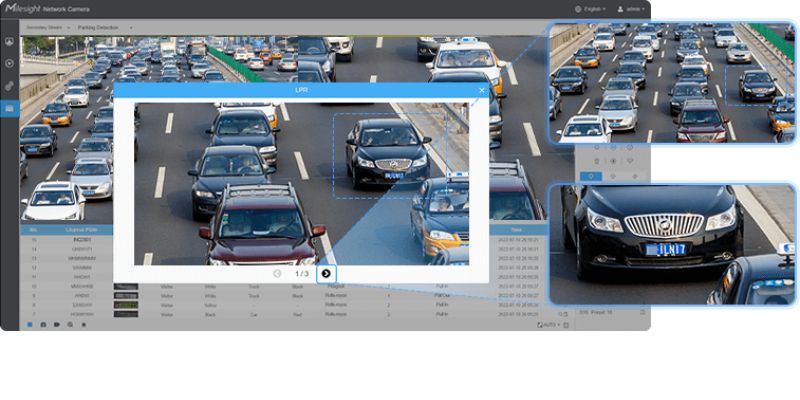Image resolution: width=800 pixels, height=400 pixels.
Task: Click the License Plate column header
Action: (x=82, y=231)
